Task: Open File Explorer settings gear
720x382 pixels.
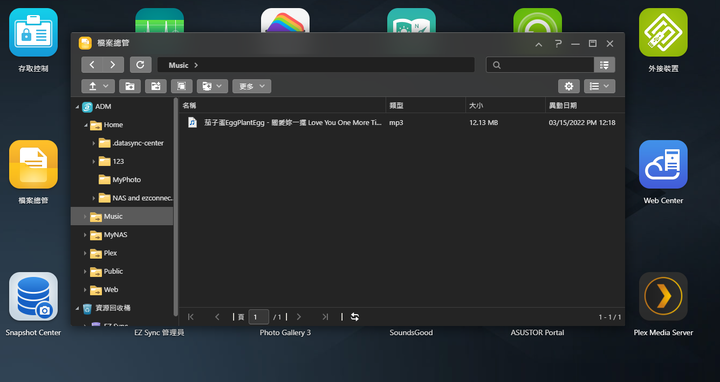Action: point(568,86)
